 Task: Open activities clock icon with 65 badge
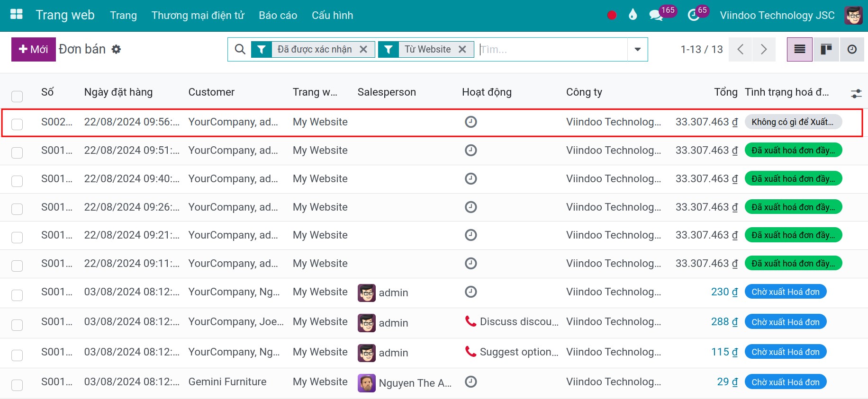tap(693, 15)
